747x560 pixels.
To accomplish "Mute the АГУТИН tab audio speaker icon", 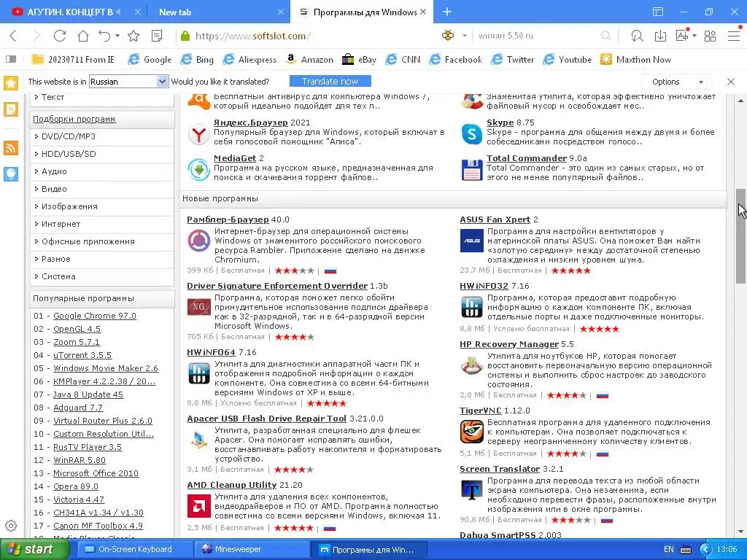I will pos(119,12).
